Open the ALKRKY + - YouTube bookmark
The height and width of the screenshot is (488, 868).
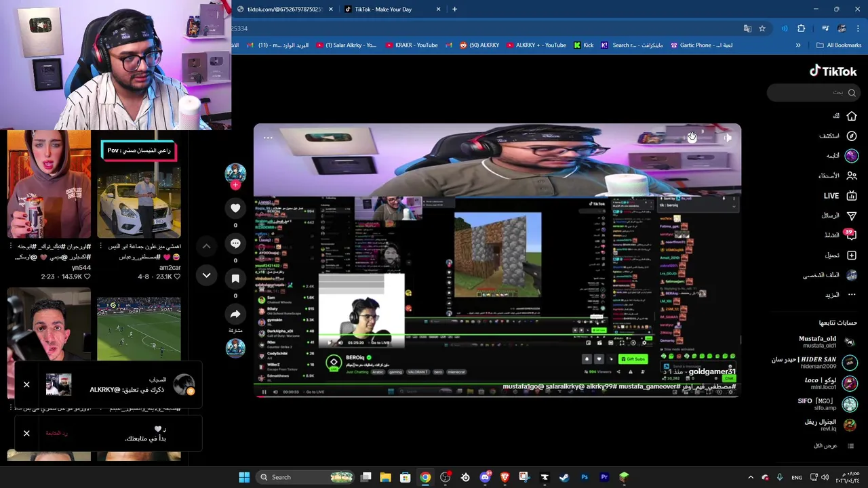535,45
